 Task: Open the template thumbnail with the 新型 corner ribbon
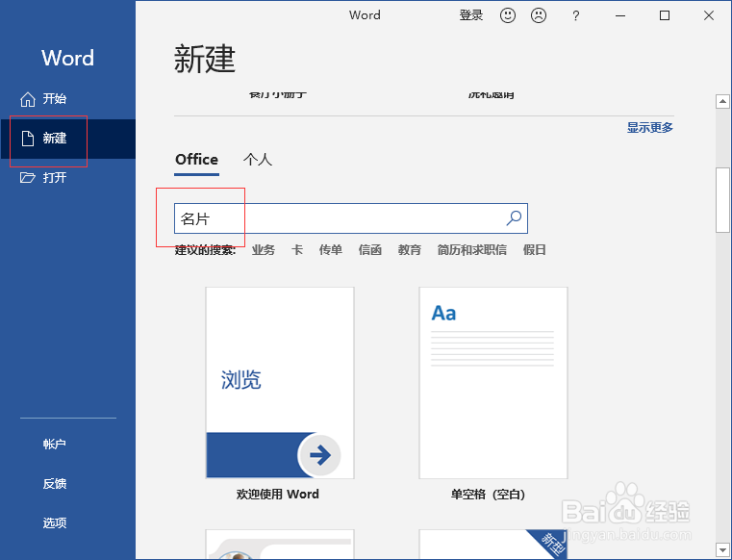[493, 544]
